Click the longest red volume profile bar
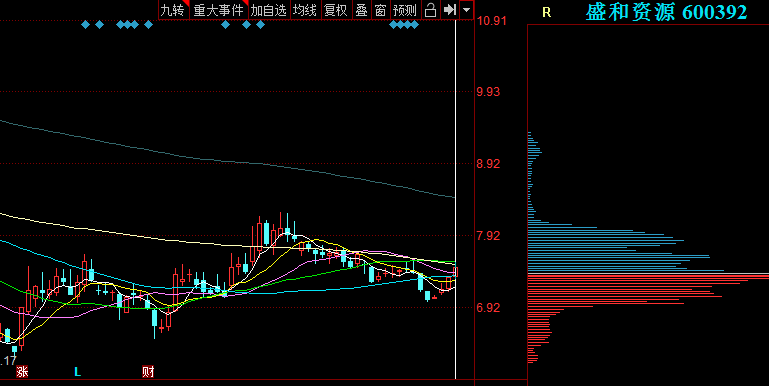 point(648,277)
